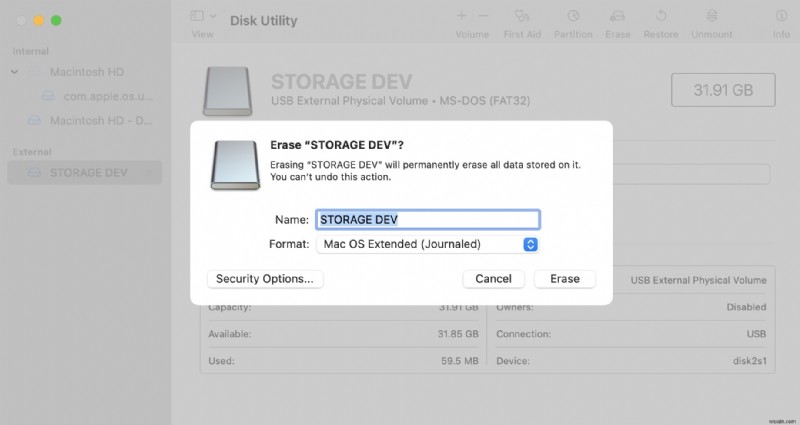
Task: Click the Available 31.85 GB value
Action: coord(458,334)
